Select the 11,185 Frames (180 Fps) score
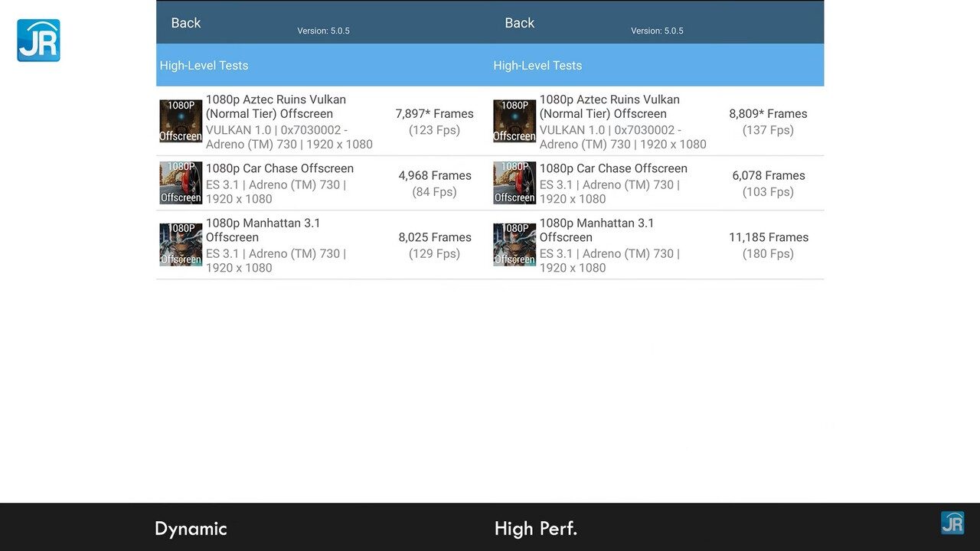980x551 pixels. point(768,245)
